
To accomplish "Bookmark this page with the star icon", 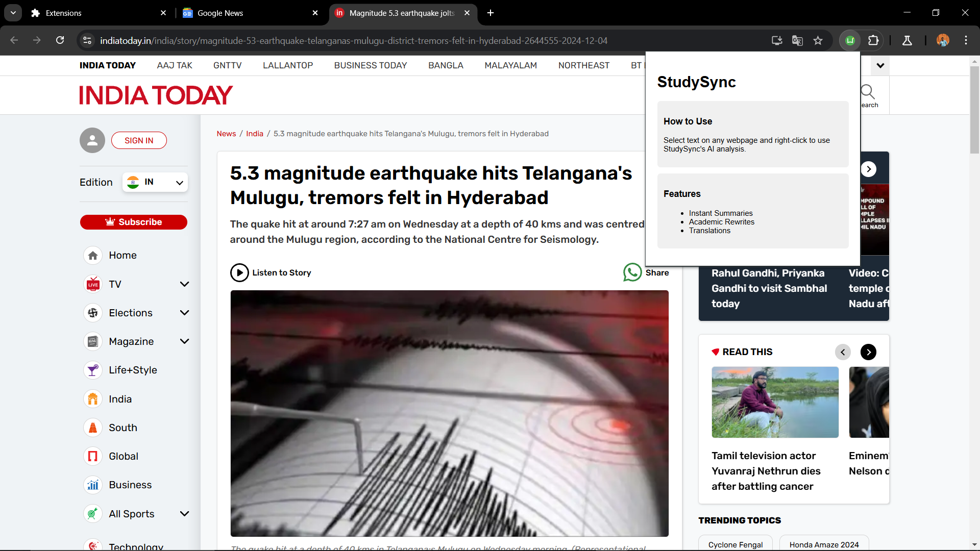I will click(818, 41).
